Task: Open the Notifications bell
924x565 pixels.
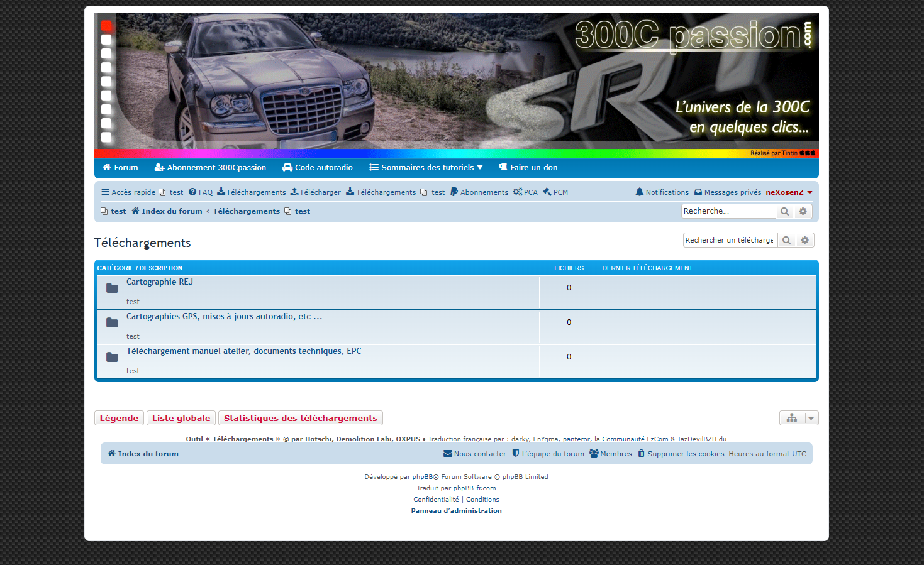Action: pos(662,192)
